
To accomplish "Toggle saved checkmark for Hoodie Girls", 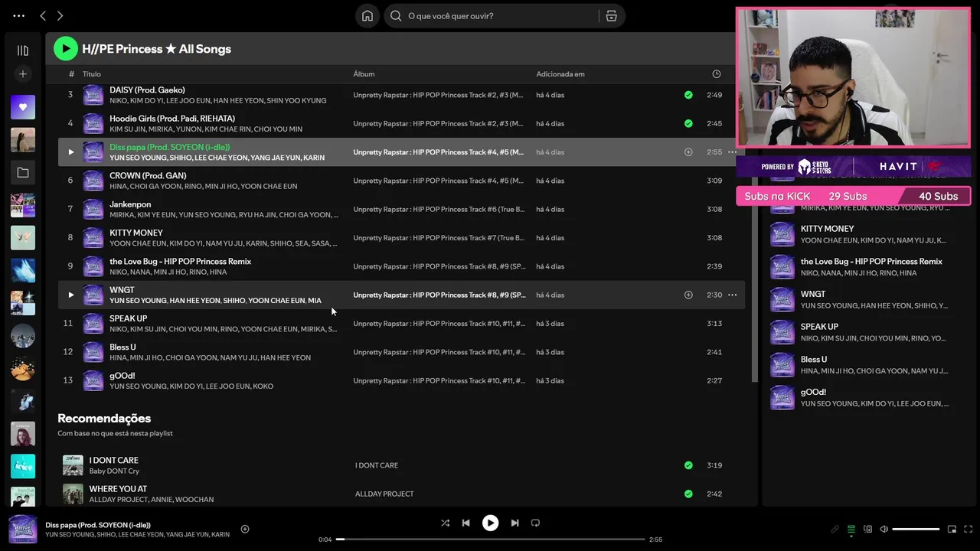I will coord(688,123).
